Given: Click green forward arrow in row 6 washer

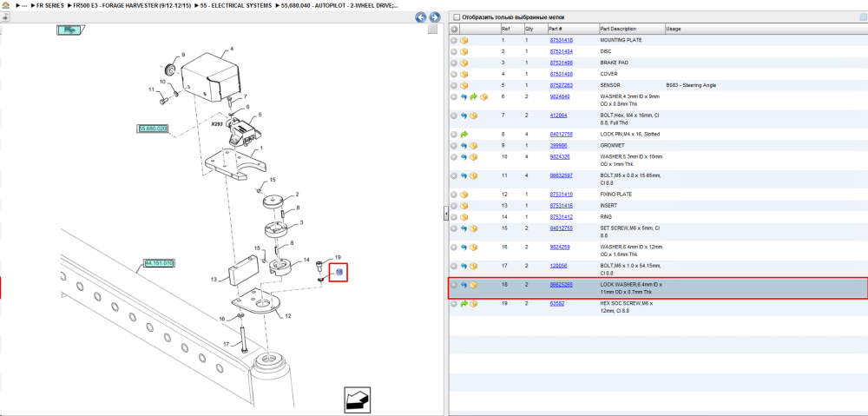Looking at the screenshot, I should tap(474, 97).
